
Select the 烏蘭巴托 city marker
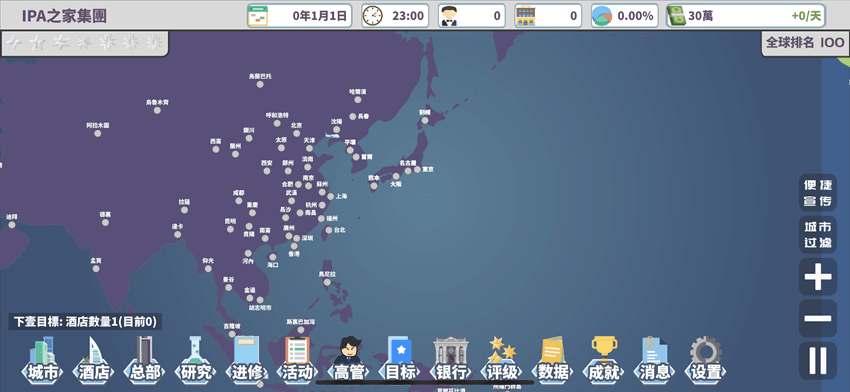coord(260,84)
